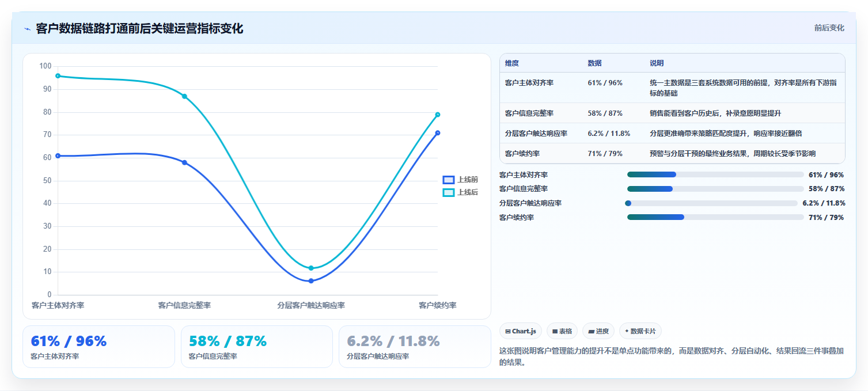868x391 pixels.
Task: Click the description starting with 分层更准确
Action: point(726,133)
